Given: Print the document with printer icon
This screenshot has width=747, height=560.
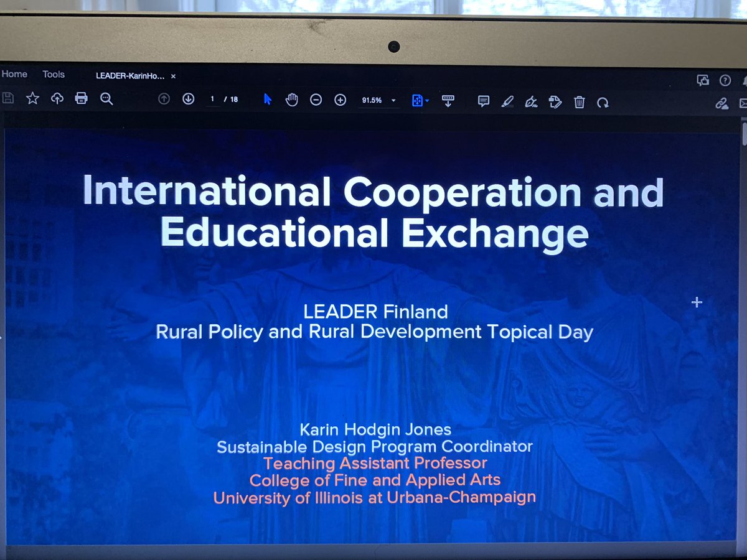Looking at the screenshot, I should point(82,98).
